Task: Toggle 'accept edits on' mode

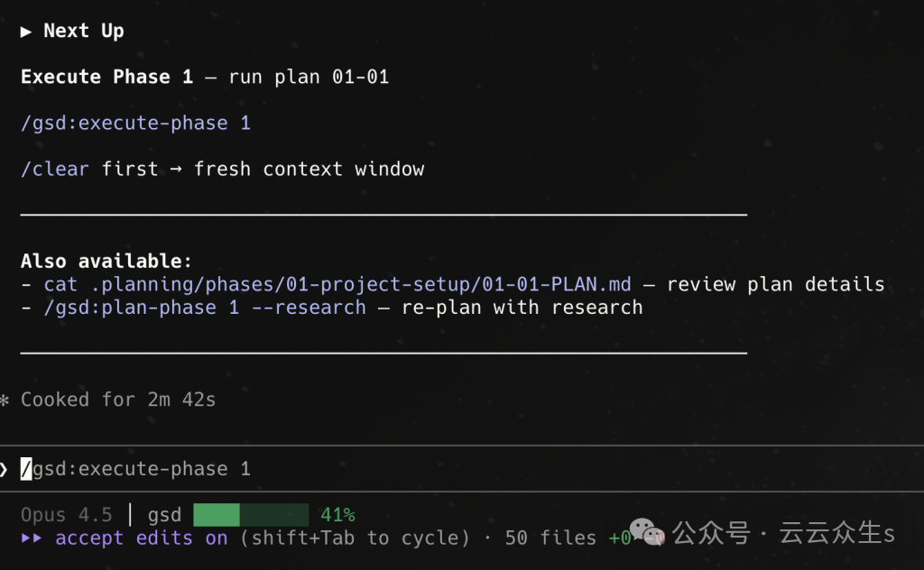Action: pyautogui.click(x=142, y=538)
